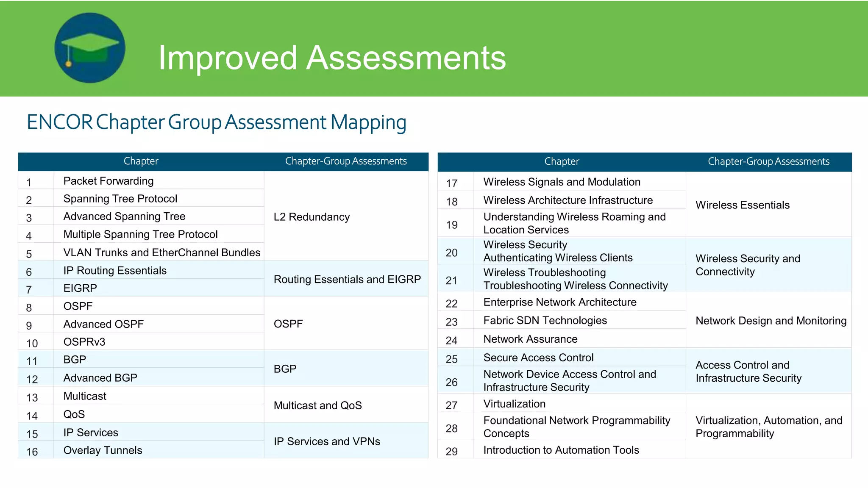Select Wireless Signals and Modulation row
This screenshot has width=868, height=488.
click(x=562, y=182)
